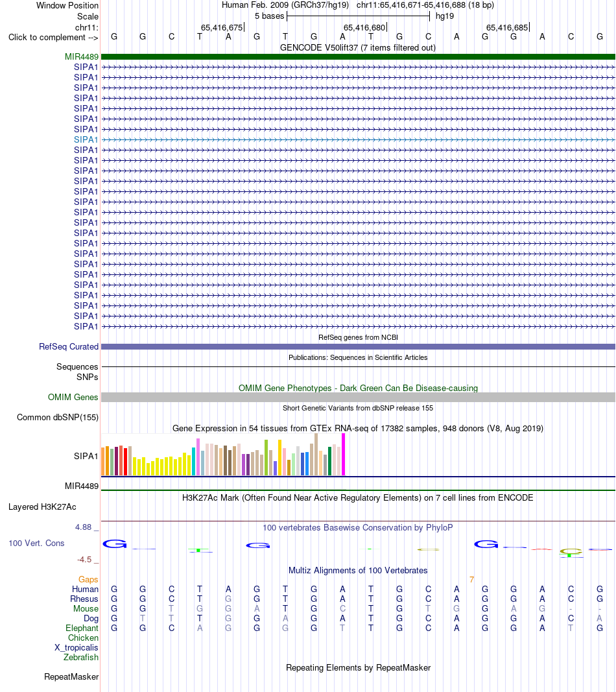Click the gray OMIM Genes bar
The height and width of the screenshot is (692, 616).
click(358, 397)
